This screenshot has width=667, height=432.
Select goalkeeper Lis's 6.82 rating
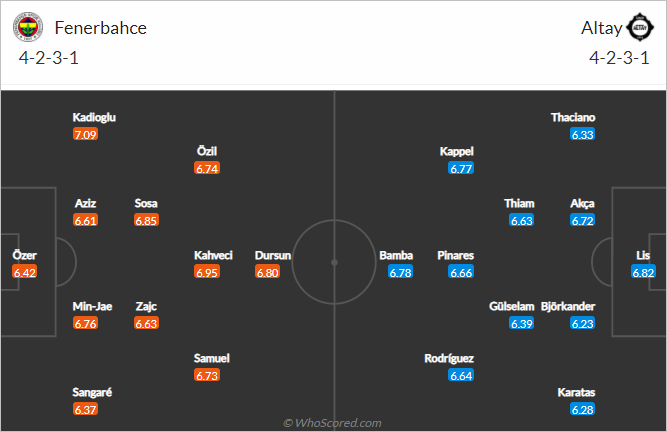pyautogui.click(x=643, y=272)
